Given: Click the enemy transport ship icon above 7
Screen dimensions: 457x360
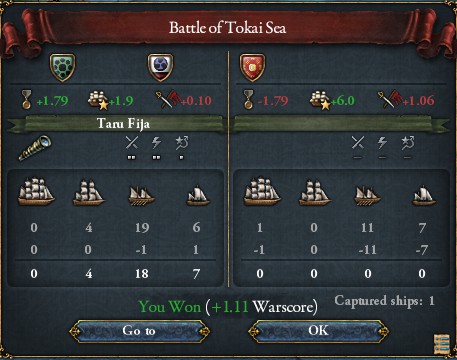Looking at the screenshot, I should pos(424,195).
